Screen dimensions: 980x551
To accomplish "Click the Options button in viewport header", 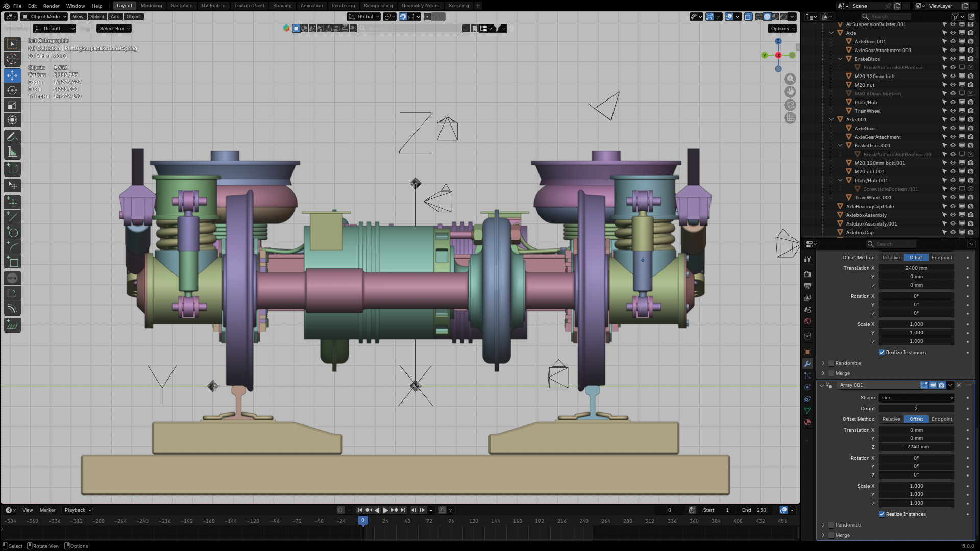I will pos(782,29).
